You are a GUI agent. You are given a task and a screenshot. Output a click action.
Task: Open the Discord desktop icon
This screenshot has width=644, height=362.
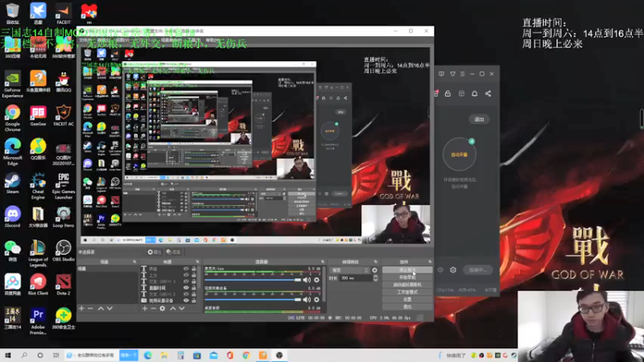tap(12, 217)
